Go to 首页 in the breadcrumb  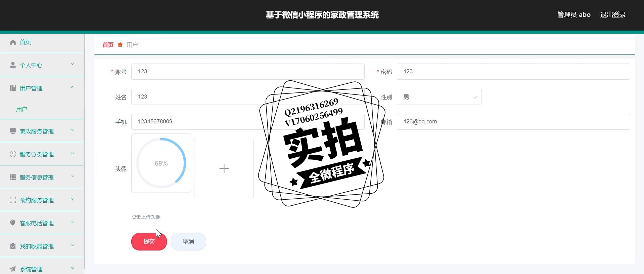click(108, 45)
